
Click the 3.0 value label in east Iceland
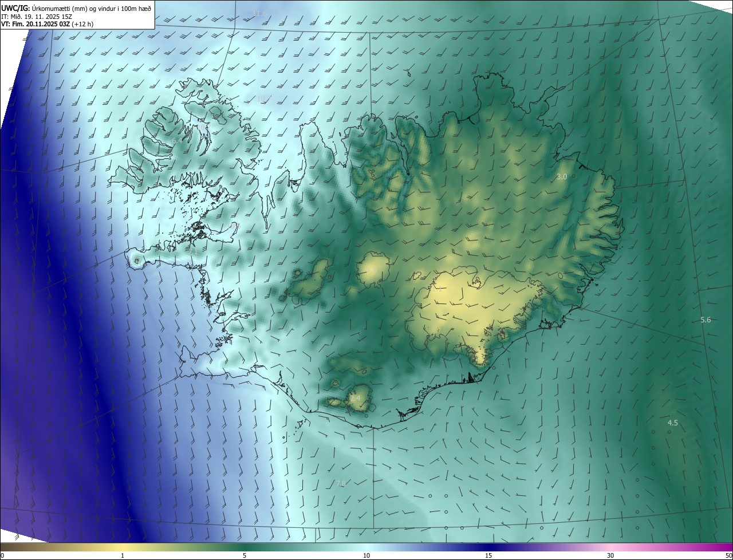coord(562,177)
